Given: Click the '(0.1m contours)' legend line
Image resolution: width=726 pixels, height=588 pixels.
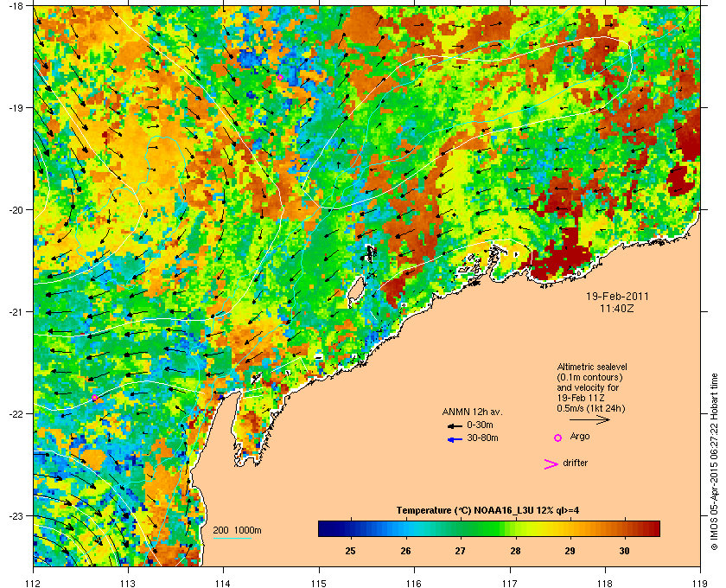Looking at the screenshot, I should [589, 377].
